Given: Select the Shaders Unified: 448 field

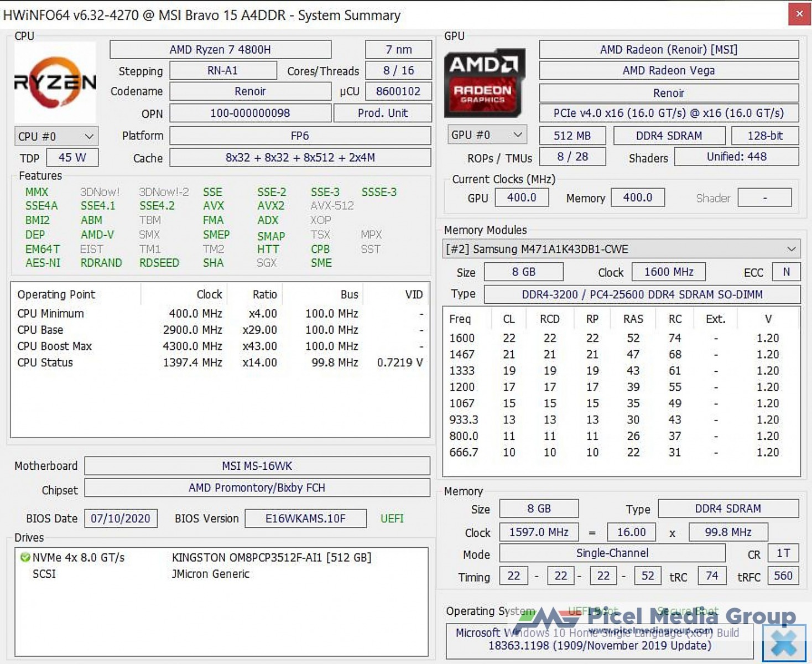Looking at the screenshot, I should (x=737, y=157).
